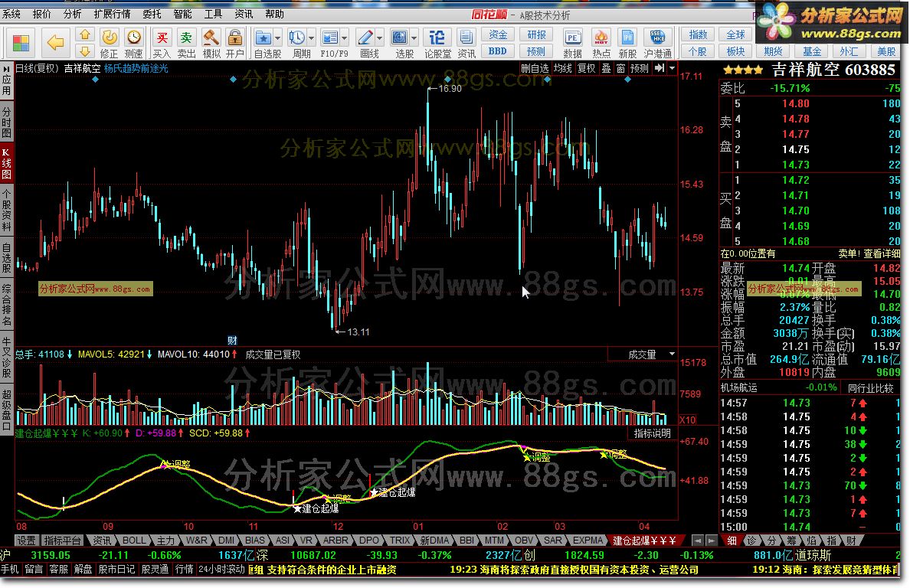Open the 报价 menu
This screenshot has width=910, height=588.
[x=42, y=14]
